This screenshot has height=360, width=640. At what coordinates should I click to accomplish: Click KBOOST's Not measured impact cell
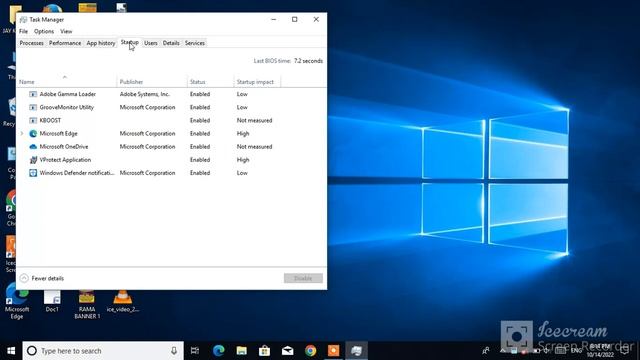click(x=254, y=120)
